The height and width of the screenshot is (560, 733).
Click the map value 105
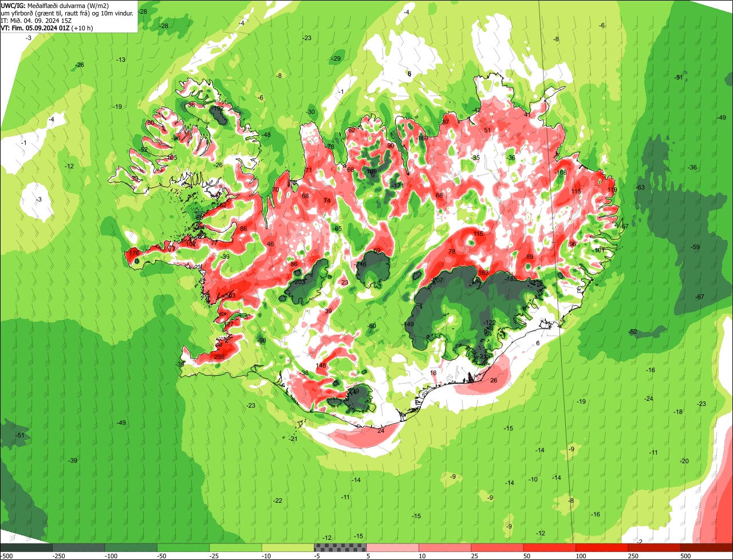click(172, 157)
